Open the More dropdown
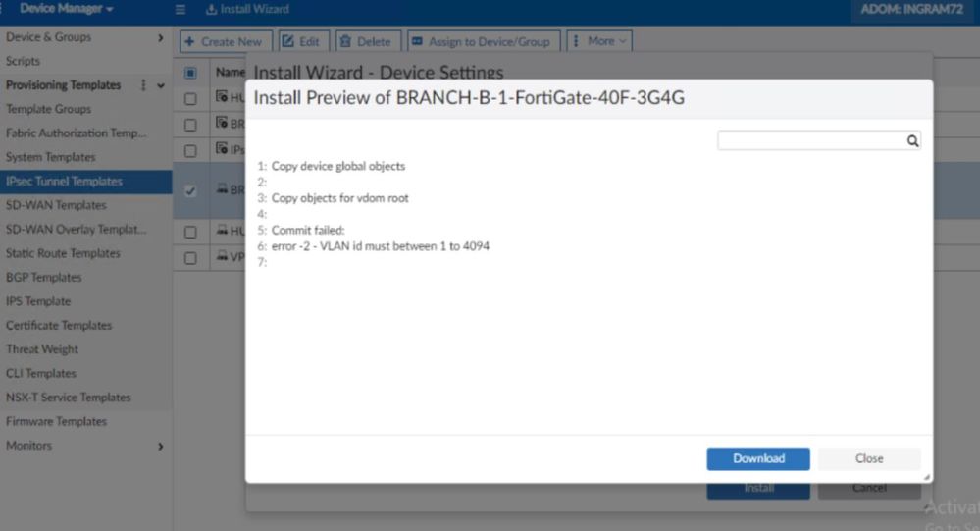The image size is (980, 531). click(x=599, y=41)
